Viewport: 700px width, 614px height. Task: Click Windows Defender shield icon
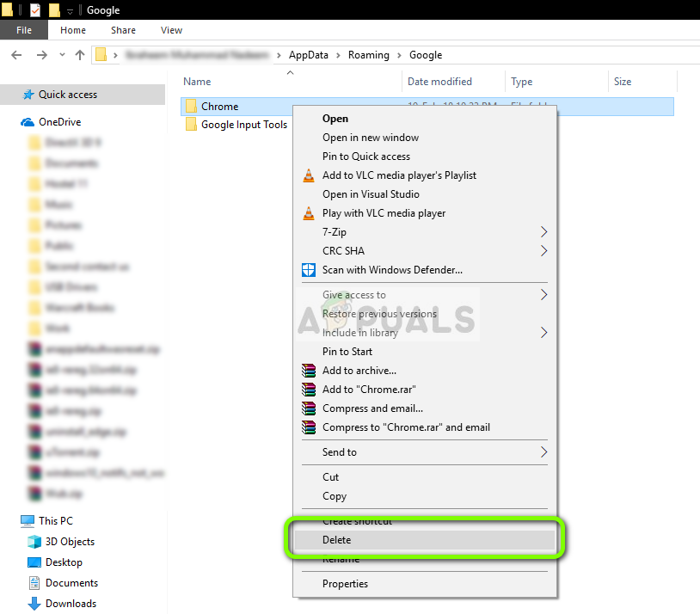pos(309,270)
